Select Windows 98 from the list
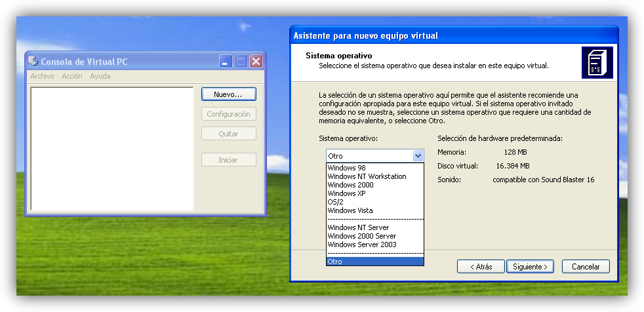Image resolution: width=644 pixels, height=312 pixels. point(347,168)
